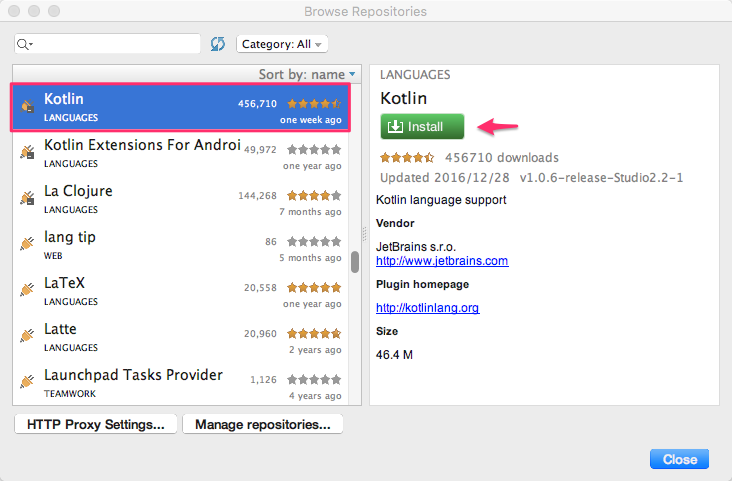
Task: Open the kotlinlang.org homepage link
Action: (x=427, y=308)
